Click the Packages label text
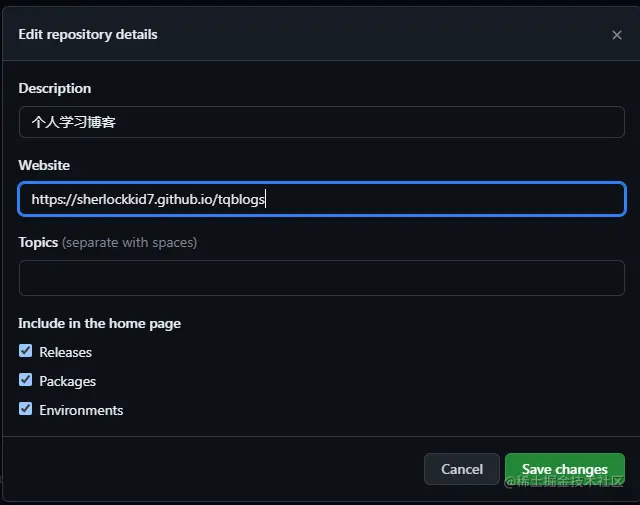The height and width of the screenshot is (505, 640). coord(67,381)
